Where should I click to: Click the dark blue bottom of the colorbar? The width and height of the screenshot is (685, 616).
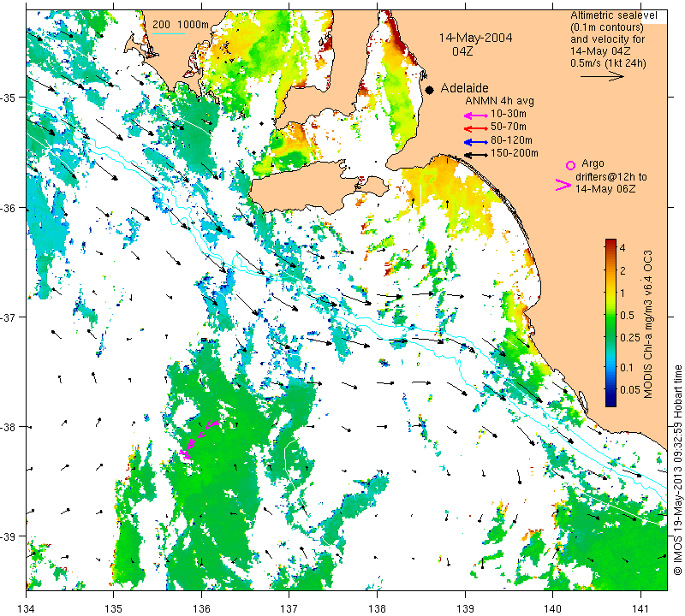point(611,402)
